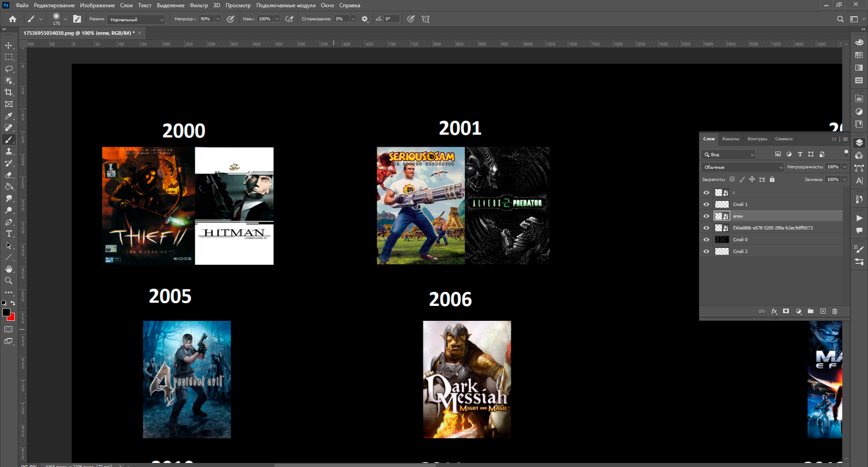The height and width of the screenshot is (467, 868).
Task: Click the brush opacity value field
Action: tap(206, 19)
